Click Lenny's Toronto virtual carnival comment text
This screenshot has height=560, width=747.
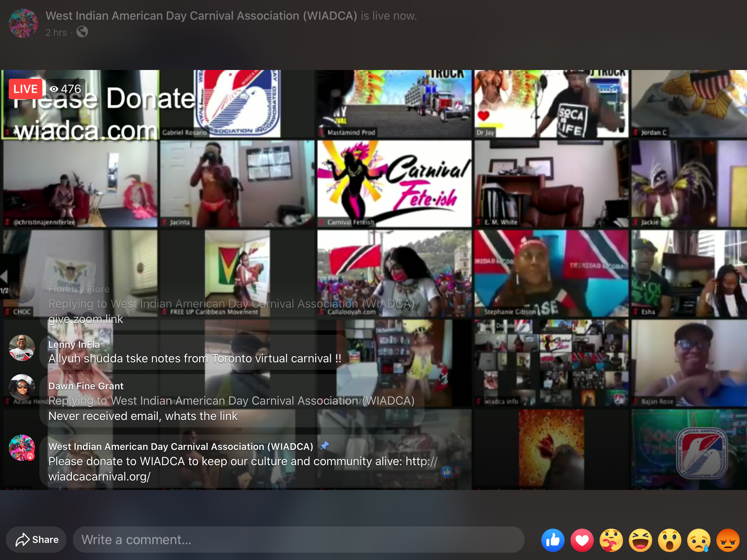coord(195,358)
